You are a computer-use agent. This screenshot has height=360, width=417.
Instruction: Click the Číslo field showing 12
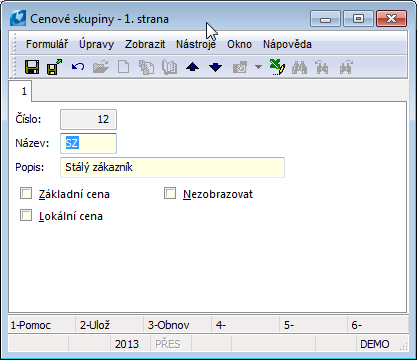click(88, 119)
